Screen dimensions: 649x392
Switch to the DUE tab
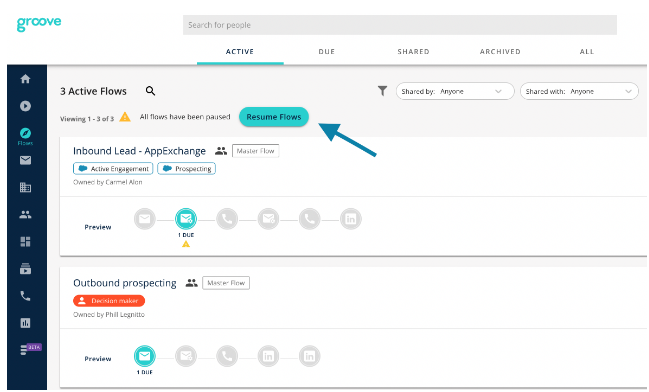pyautogui.click(x=327, y=52)
